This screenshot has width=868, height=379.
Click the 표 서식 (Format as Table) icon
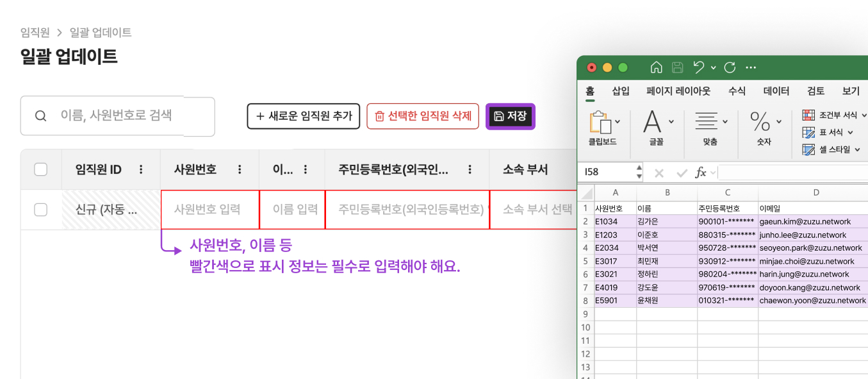point(808,133)
